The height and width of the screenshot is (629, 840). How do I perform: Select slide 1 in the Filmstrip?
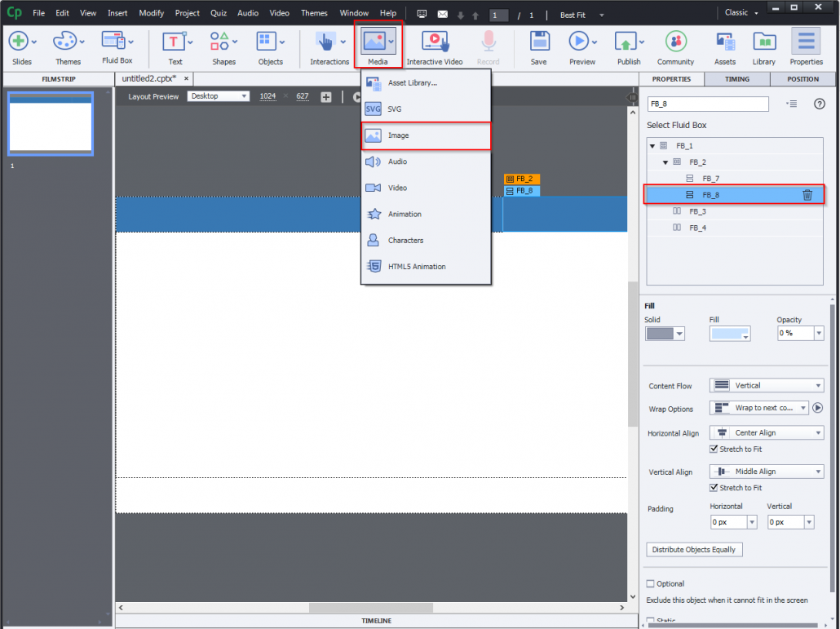[x=50, y=124]
